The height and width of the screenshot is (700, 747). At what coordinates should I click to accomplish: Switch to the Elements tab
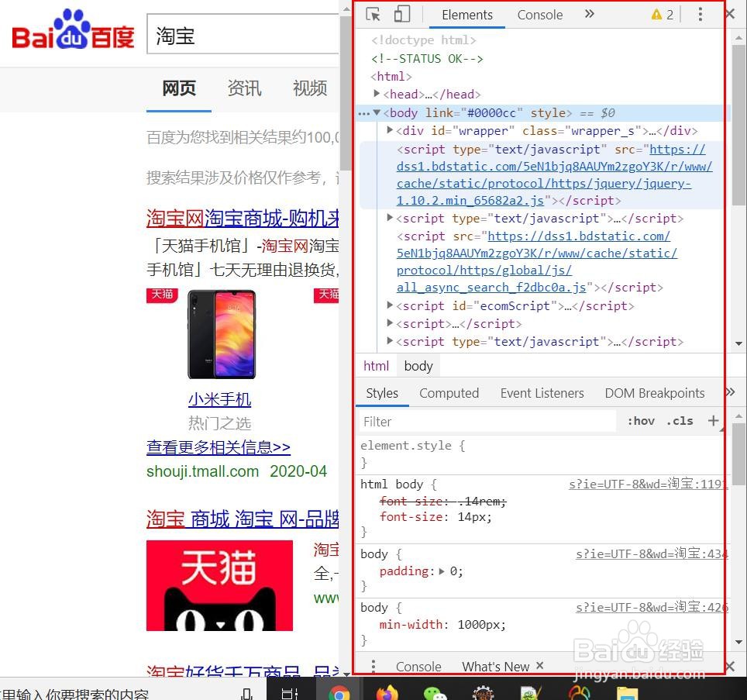(x=466, y=15)
